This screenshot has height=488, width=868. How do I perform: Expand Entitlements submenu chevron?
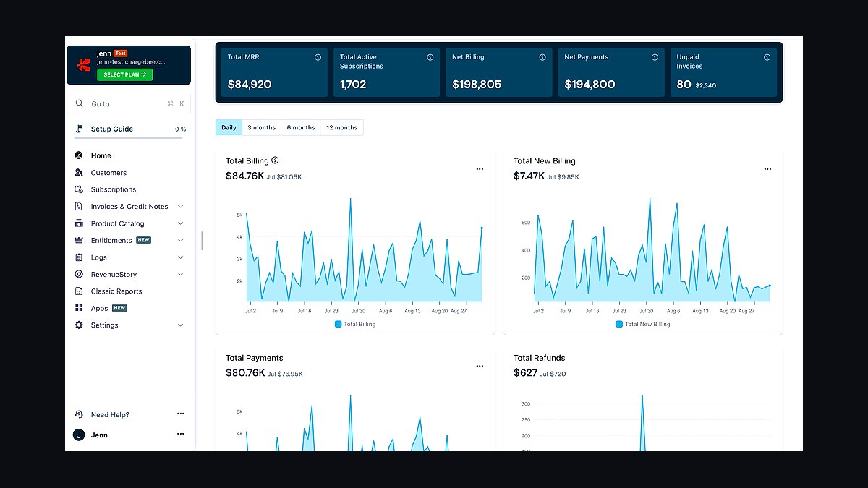(x=180, y=241)
